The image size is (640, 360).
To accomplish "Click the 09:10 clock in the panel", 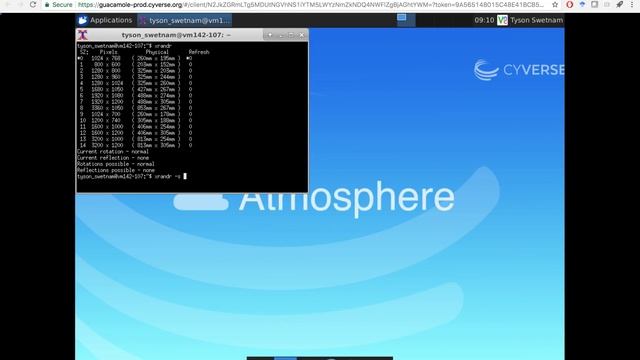I will point(484,20).
